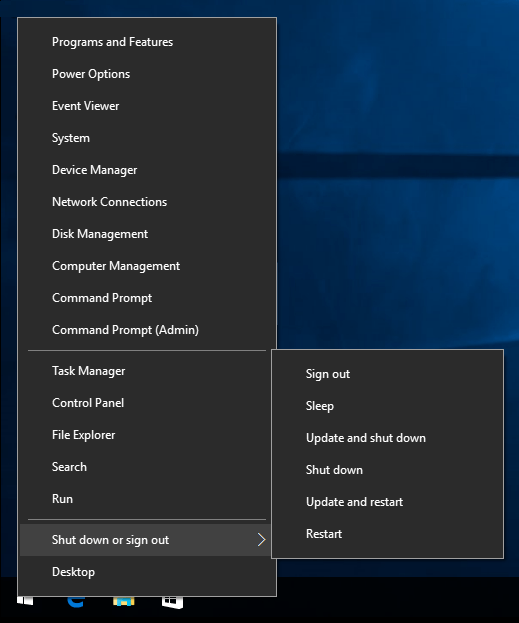This screenshot has width=519, height=623.
Task: Open Task Manager
Action: point(147,371)
